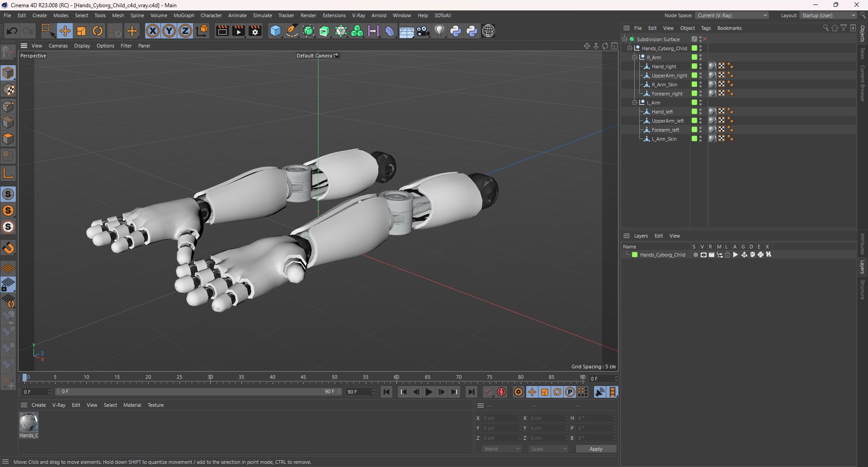Click the Floor grid icon
Image resolution: width=868 pixels, height=467 pixels.
[406, 31]
